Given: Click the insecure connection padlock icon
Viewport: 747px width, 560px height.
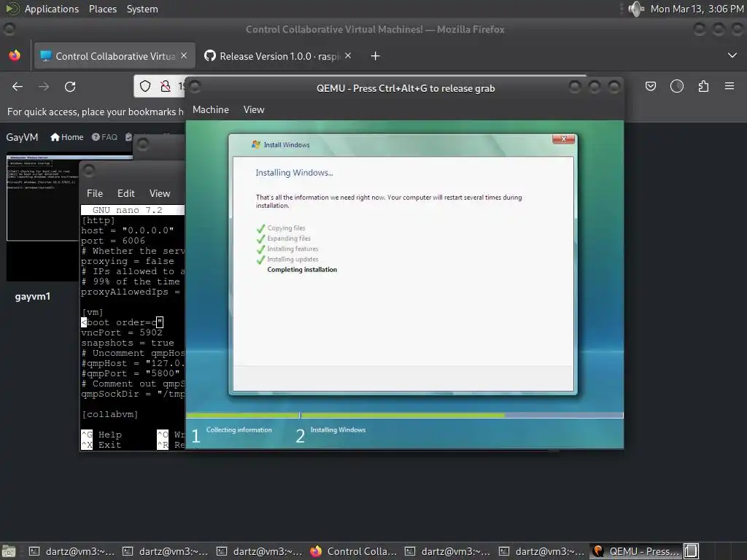Looking at the screenshot, I should tap(166, 86).
